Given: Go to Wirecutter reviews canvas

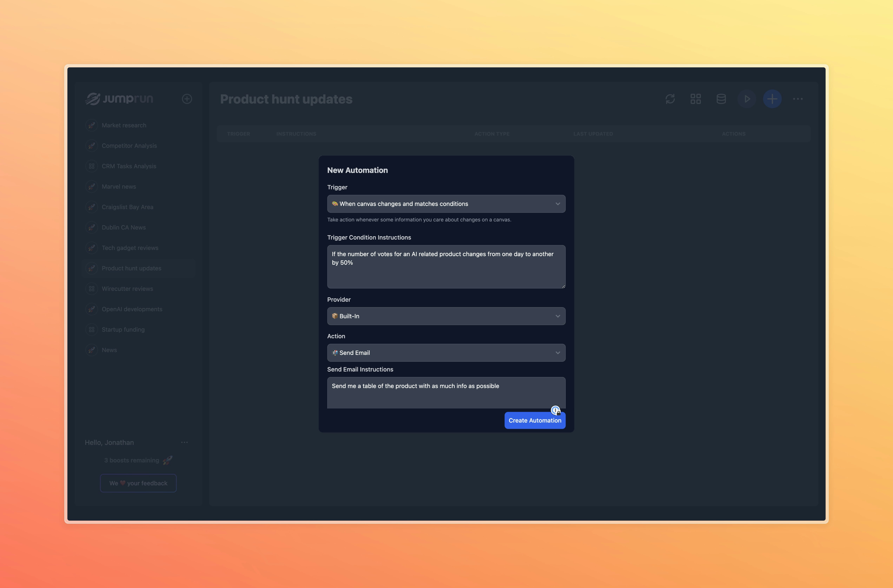Looking at the screenshot, I should (127, 289).
